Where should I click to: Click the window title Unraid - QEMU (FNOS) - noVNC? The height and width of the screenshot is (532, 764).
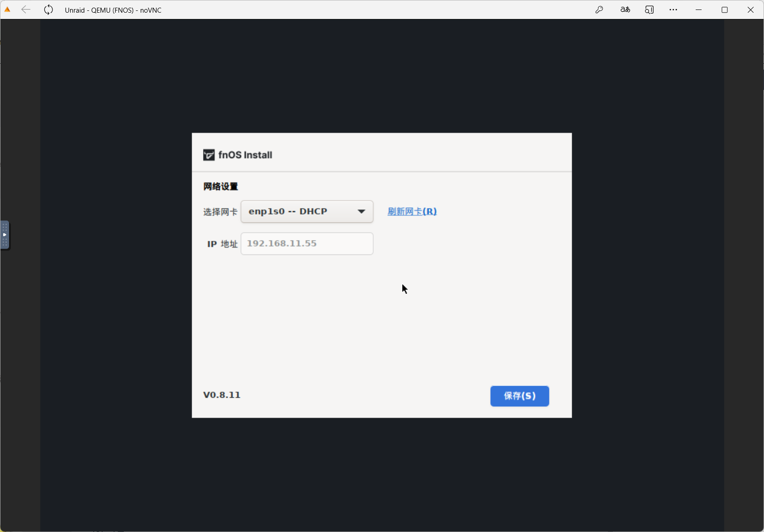(113, 10)
